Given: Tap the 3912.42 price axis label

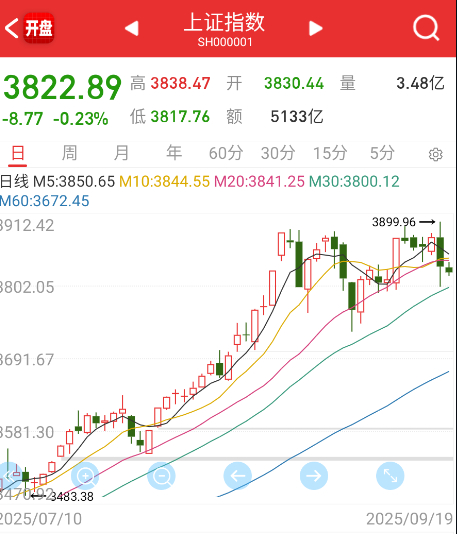Looking at the screenshot, I should click(27, 226).
